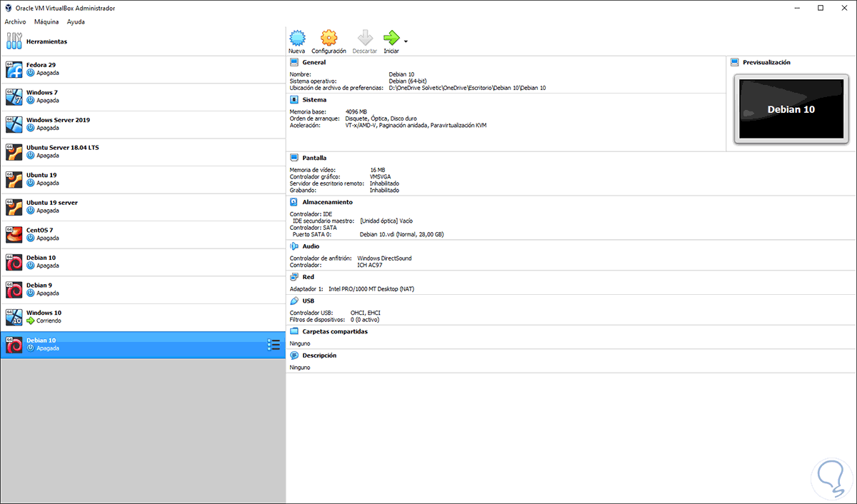
Task: Select the running Windows 10 VM icon
Action: [x=14, y=317]
